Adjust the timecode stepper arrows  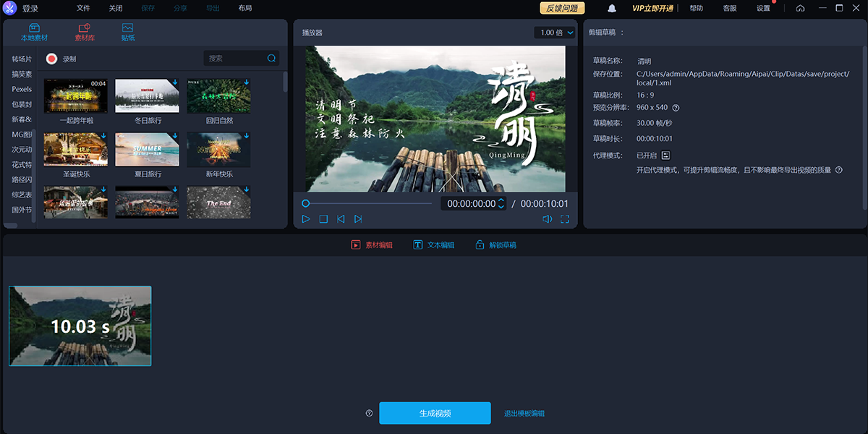click(x=501, y=204)
